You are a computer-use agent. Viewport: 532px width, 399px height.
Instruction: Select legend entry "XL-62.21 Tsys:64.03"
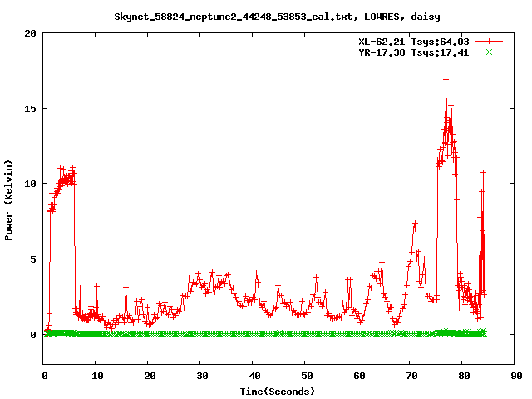[414, 42]
